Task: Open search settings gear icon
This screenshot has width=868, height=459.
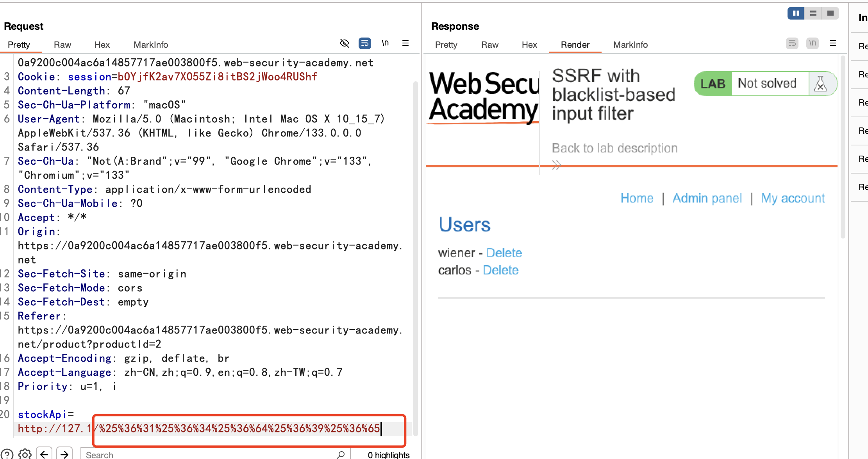Action: tap(25, 454)
